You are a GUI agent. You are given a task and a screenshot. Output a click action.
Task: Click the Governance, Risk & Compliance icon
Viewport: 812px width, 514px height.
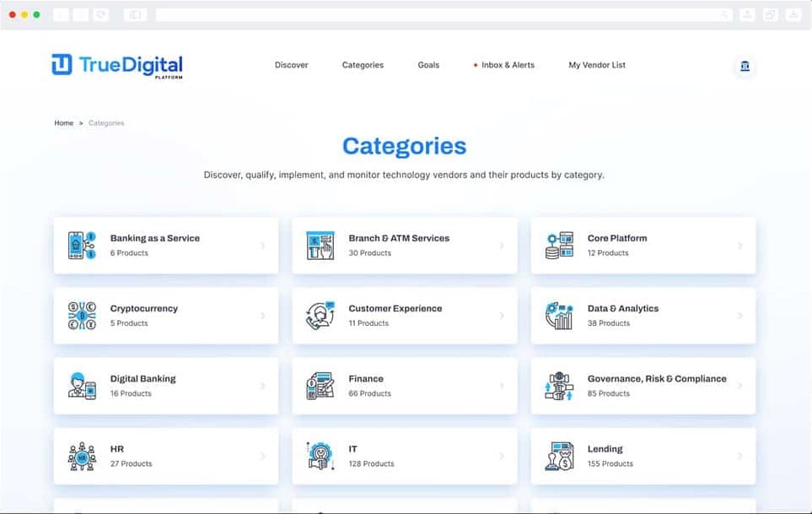(559, 386)
